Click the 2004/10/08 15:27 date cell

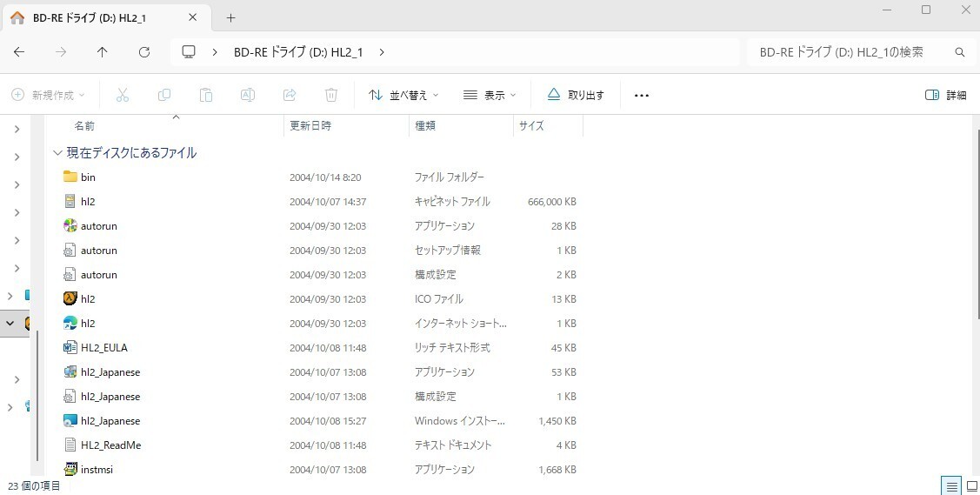click(x=328, y=421)
